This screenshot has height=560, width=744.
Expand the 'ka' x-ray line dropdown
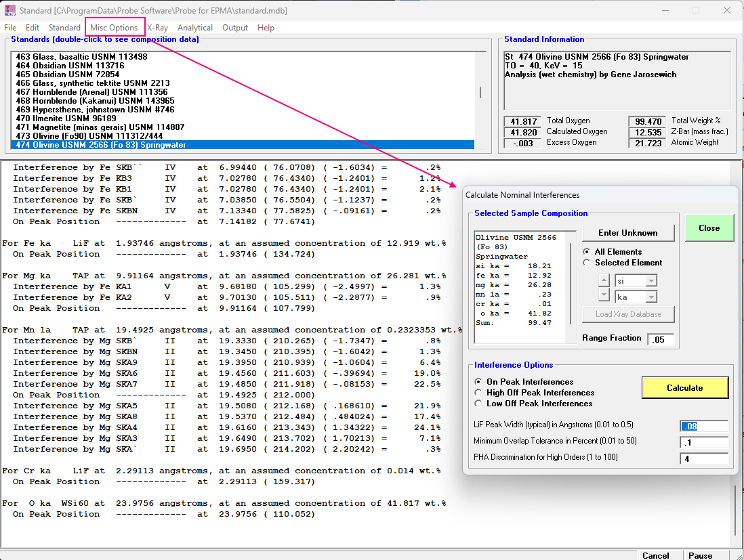(x=650, y=297)
